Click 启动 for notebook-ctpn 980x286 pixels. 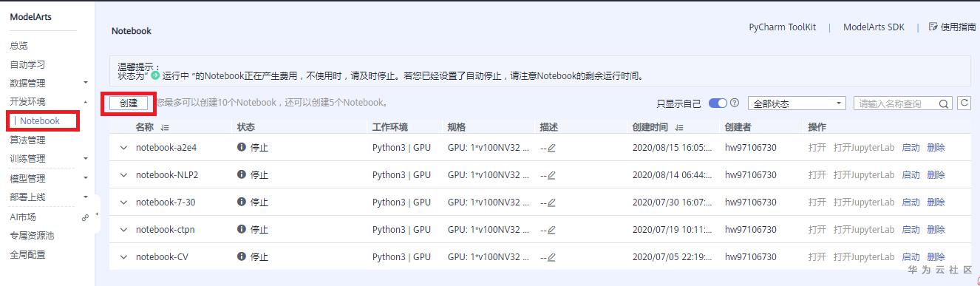point(911,230)
